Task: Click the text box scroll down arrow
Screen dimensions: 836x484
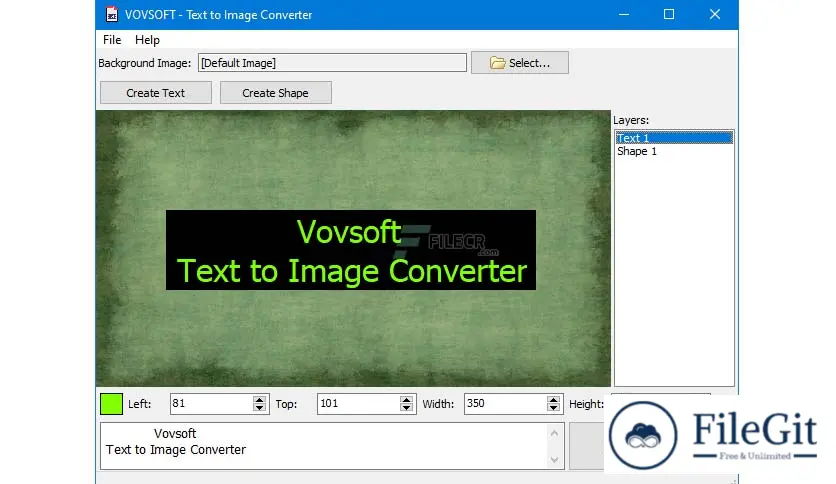Action: pyautogui.click(x=554, y=459)
